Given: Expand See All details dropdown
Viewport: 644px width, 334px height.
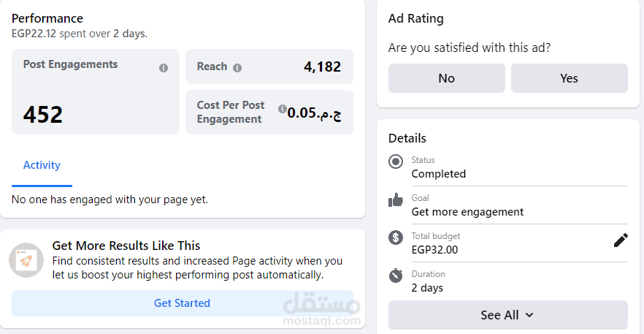Looking at the screenshot, I should pyautogui.click(x=507, y=315).
